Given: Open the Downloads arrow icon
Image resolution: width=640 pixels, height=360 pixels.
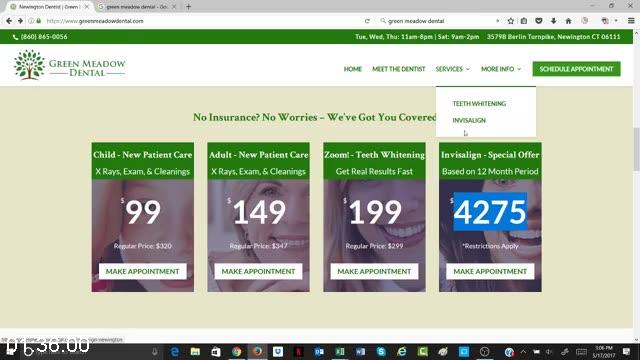Looking at the screenshot, I should pyautogui.click(x=553, y=21).
